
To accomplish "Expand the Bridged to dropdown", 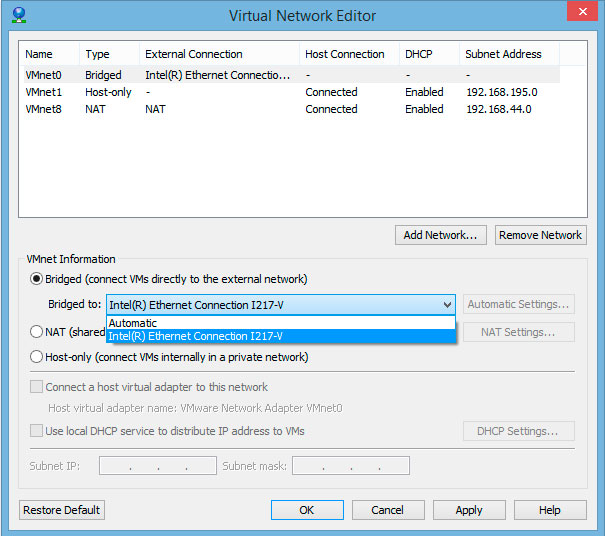I will tap(446, 304).
